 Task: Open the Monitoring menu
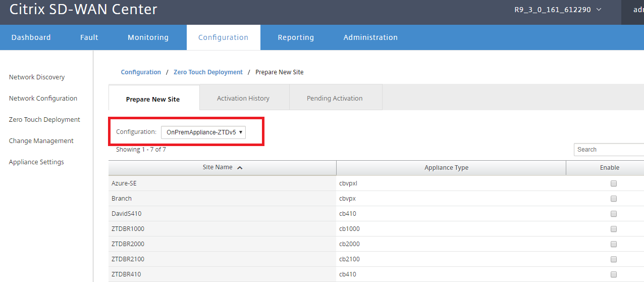click(x=148, y=37)
